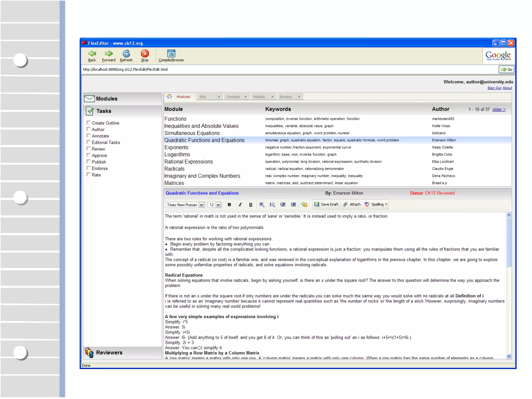Switch to the Compile tab

[x=233, y=97]
